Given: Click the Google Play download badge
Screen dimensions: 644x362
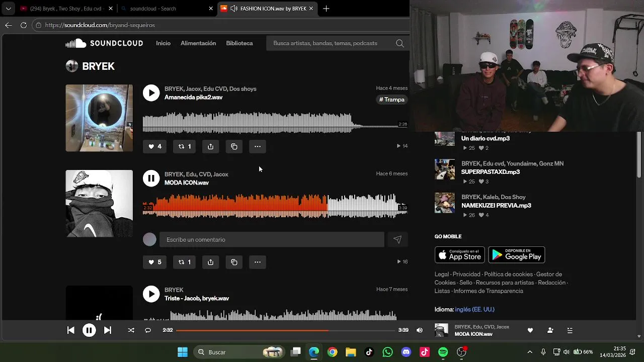Looking at the screenshot, I should [x=517, y=255].
